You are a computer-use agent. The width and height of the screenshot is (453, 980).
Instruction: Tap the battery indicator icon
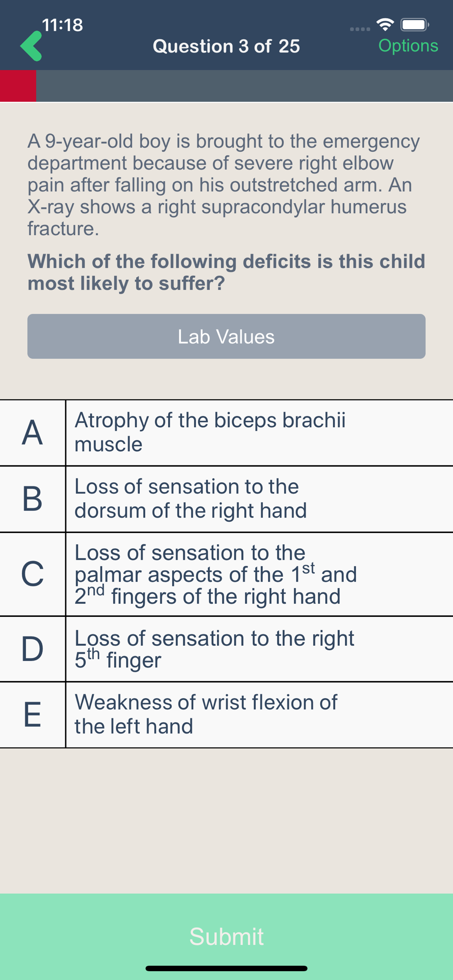415,24
